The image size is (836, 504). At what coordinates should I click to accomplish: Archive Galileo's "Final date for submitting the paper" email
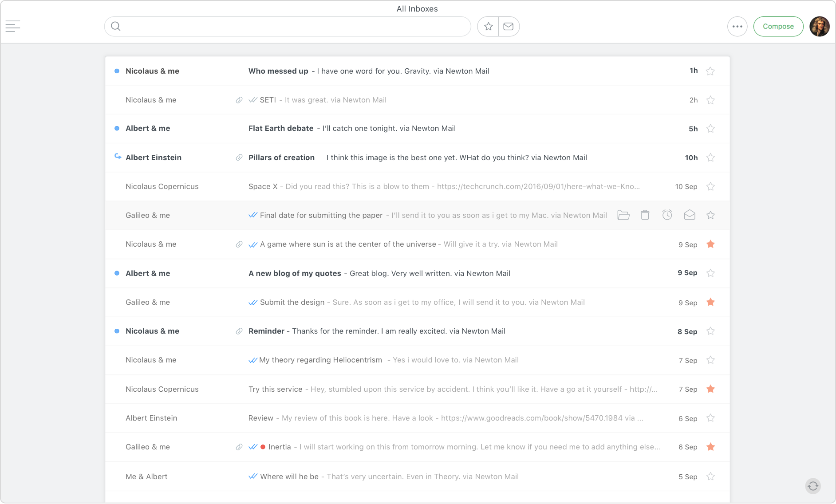point(623,215)
